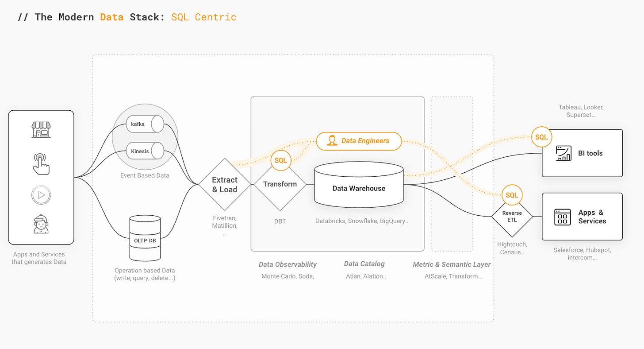The height and width of the screenshot is (349, 644).
Task: Click the Transform diamond node
Action: point(280,184)
